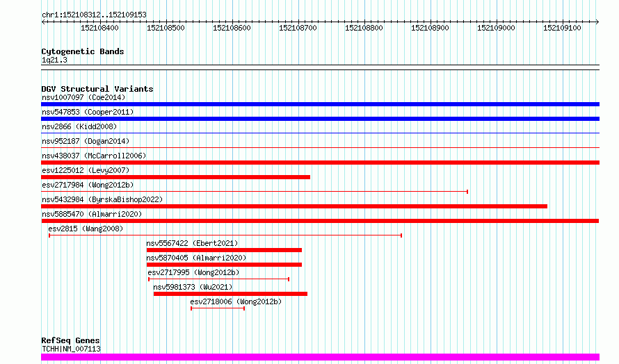Click the TCHH|NM_007113 gene label
The height and width of the screenshot is (364, 619).
pos(71,349)
